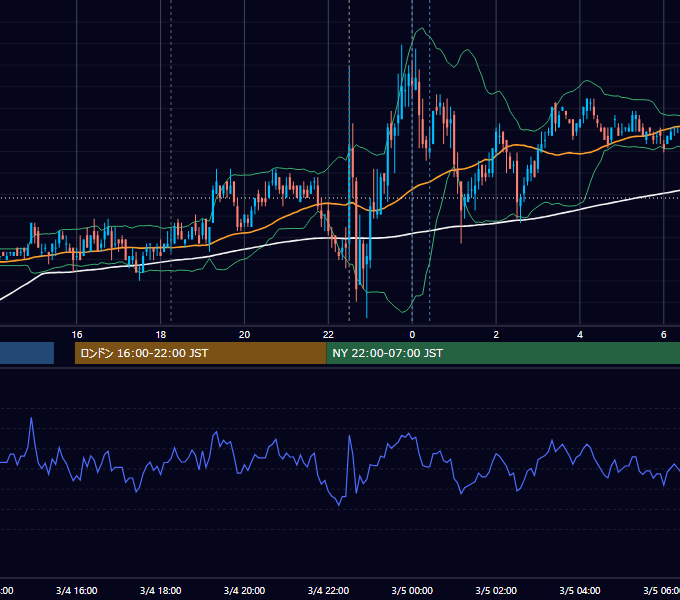Click the ロンドン 16:00-22:00 JST session bar

tap(200, 353)
